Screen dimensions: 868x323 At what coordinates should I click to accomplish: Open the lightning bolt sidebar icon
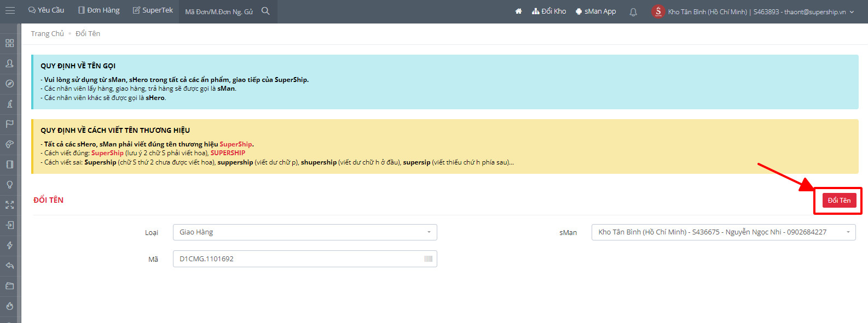(10, 245)
